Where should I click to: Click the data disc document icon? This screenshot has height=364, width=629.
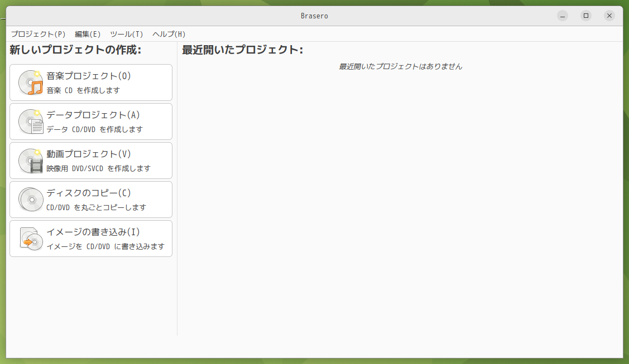(31, 122)
